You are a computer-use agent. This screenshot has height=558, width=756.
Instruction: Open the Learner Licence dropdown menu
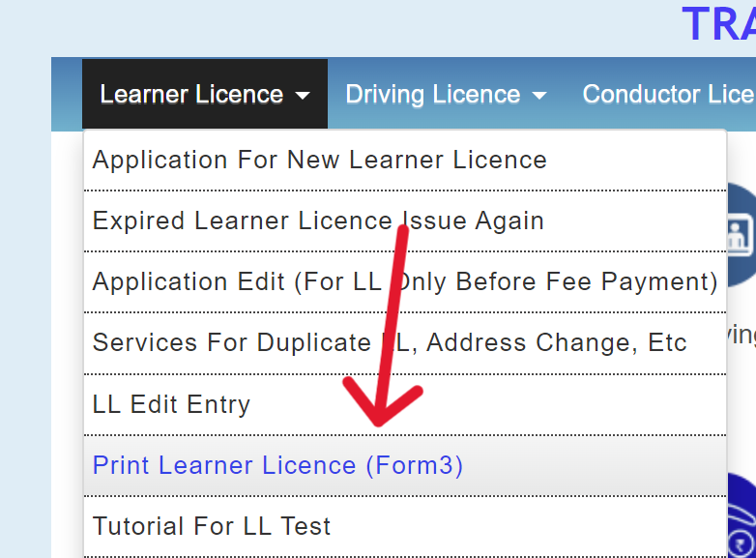pos(205,94)
